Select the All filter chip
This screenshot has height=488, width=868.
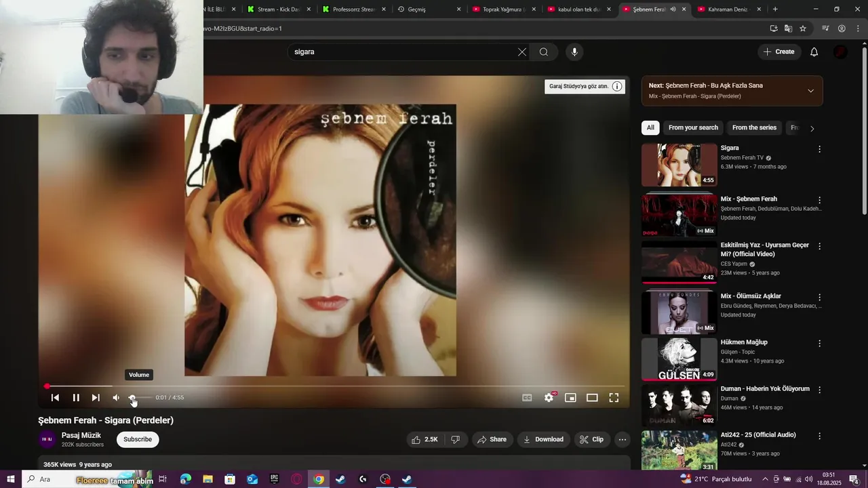click(650, 128)
